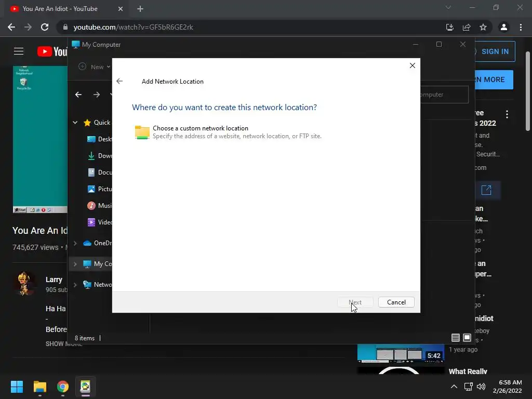The width and height of the screenshot is (532, 399).
Task: Select Quick access star icon
Action: [x=87, y=123]
